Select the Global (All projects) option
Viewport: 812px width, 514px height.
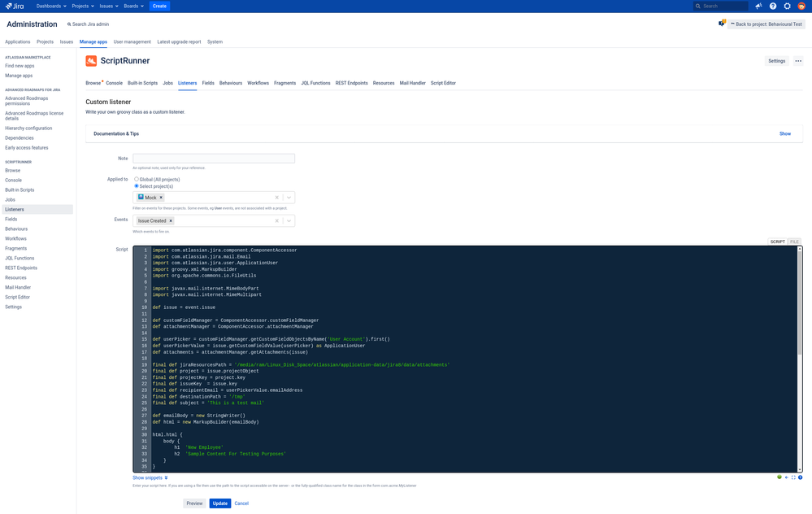136,179
